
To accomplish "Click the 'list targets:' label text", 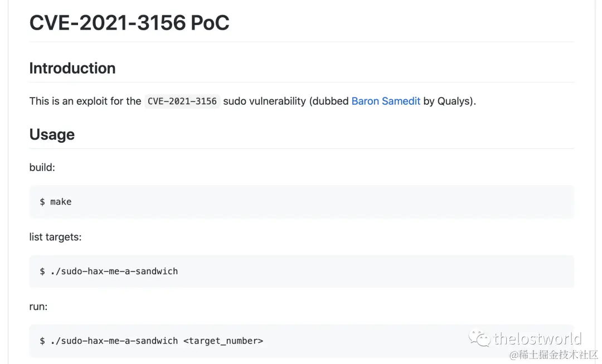I will coord(55,237).
